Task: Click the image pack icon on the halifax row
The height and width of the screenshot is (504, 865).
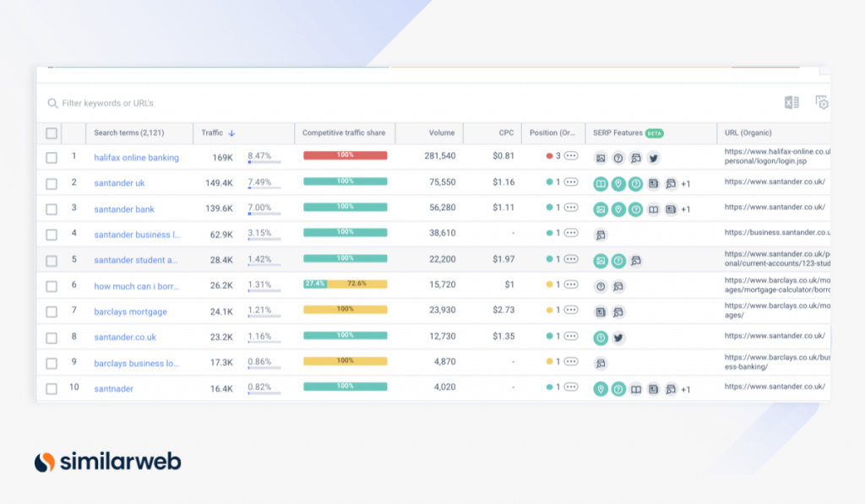Action: [601, 158]
